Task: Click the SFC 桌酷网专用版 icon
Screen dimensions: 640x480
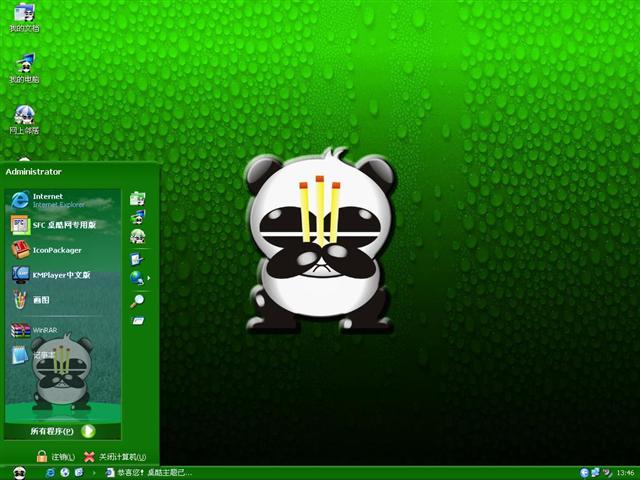Action: click(x=21, y=224)
